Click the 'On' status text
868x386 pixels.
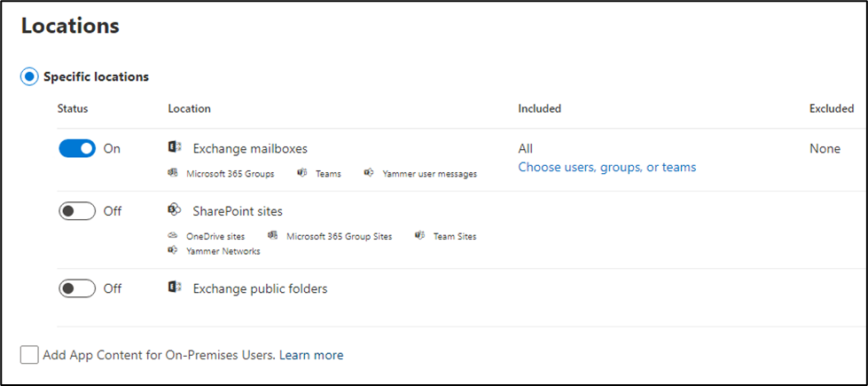[112, 148]
